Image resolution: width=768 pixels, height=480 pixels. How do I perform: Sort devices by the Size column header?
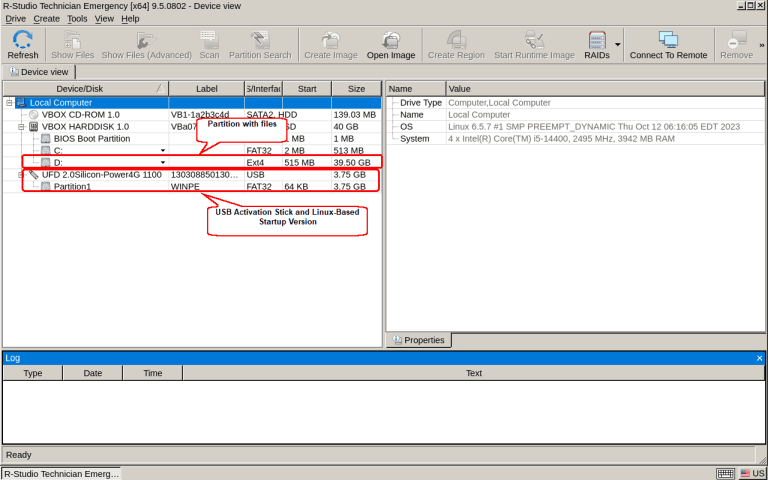click(x=356, y=89)
